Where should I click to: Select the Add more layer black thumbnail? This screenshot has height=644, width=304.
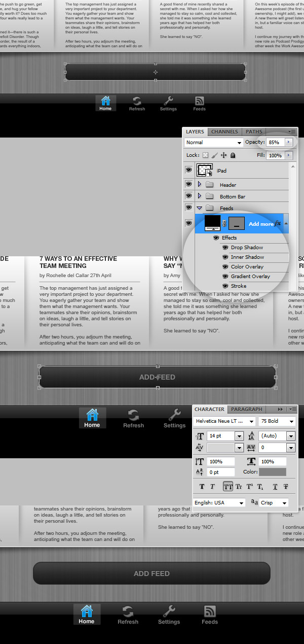click(212, 223)
